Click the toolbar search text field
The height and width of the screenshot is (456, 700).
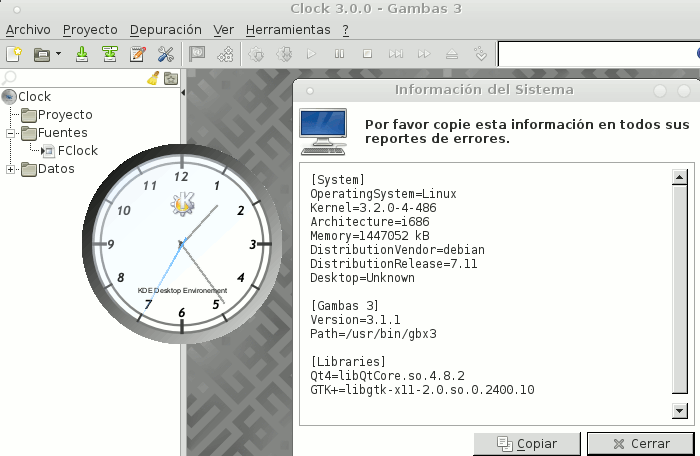pos(598,54)
